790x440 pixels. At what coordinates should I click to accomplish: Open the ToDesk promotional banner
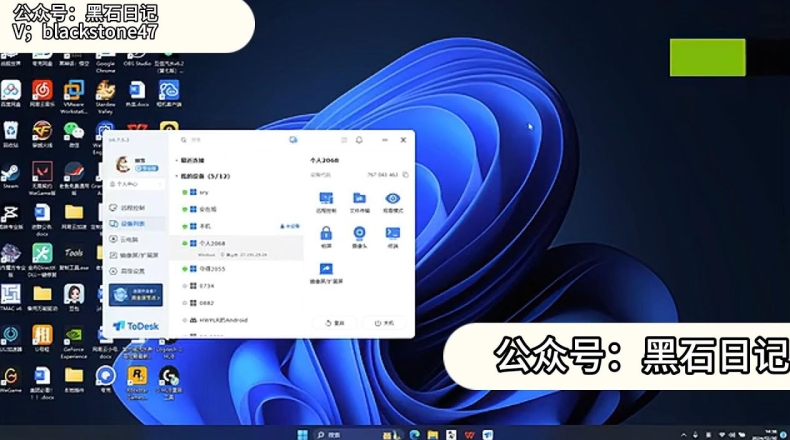coord(136,294)
